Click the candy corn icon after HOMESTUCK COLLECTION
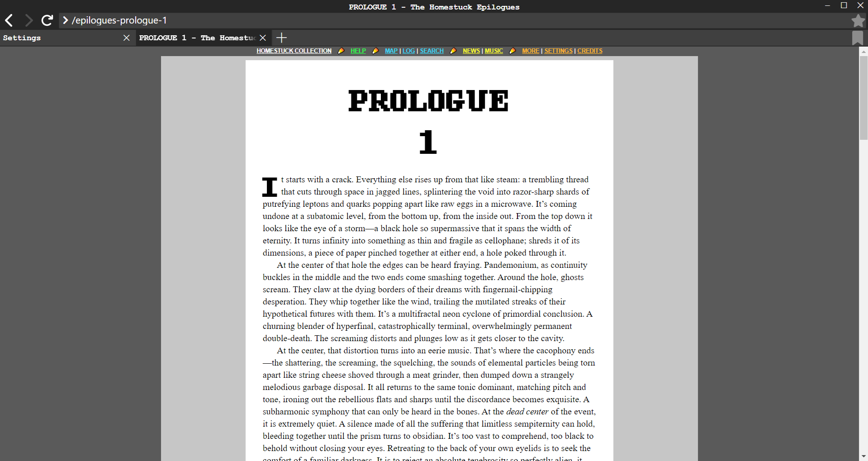The width and height of the screenshot is (868, 461). 341,51
